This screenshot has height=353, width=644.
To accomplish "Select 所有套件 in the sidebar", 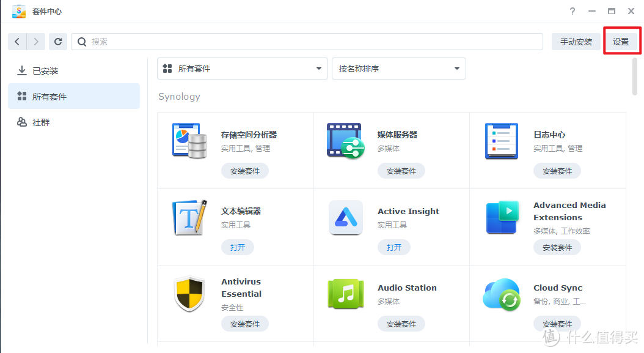I will pos(74,96).
